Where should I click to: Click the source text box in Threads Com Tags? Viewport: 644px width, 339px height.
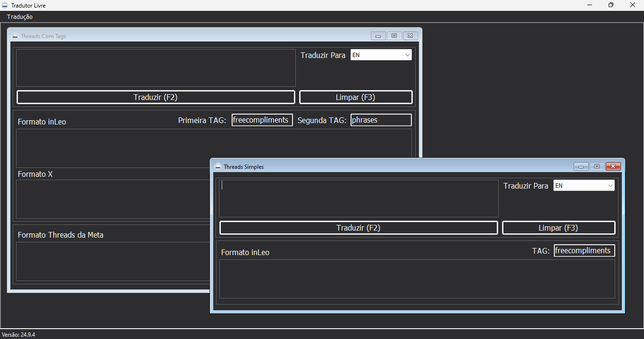(x=156, y=67)
